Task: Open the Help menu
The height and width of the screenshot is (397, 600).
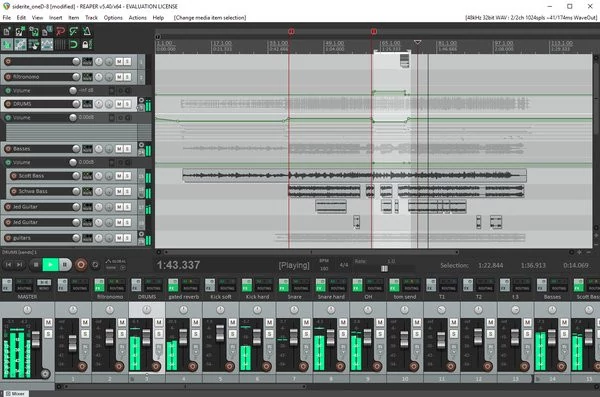Action: point(158,18)
